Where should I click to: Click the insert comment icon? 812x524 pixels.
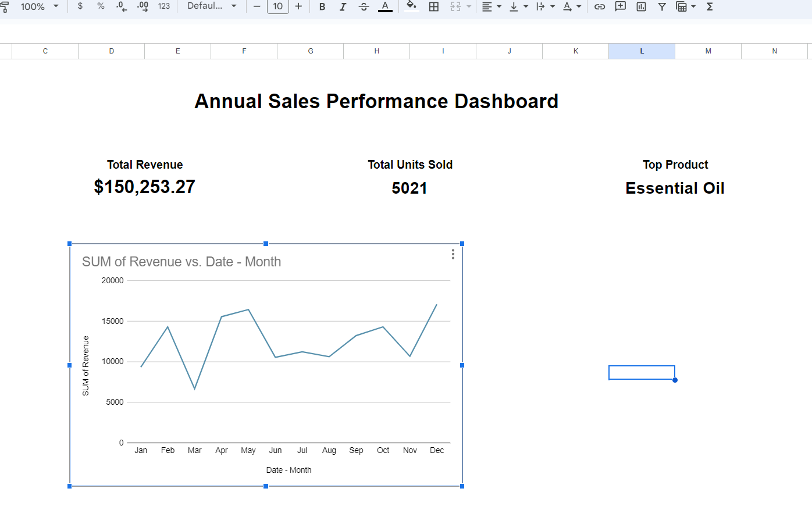[x=621, y=6]
